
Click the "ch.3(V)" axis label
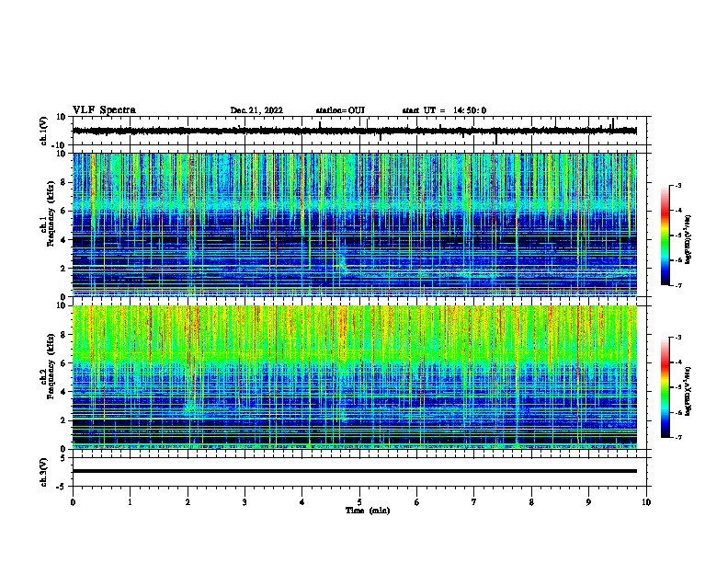[x=44, y=472]
